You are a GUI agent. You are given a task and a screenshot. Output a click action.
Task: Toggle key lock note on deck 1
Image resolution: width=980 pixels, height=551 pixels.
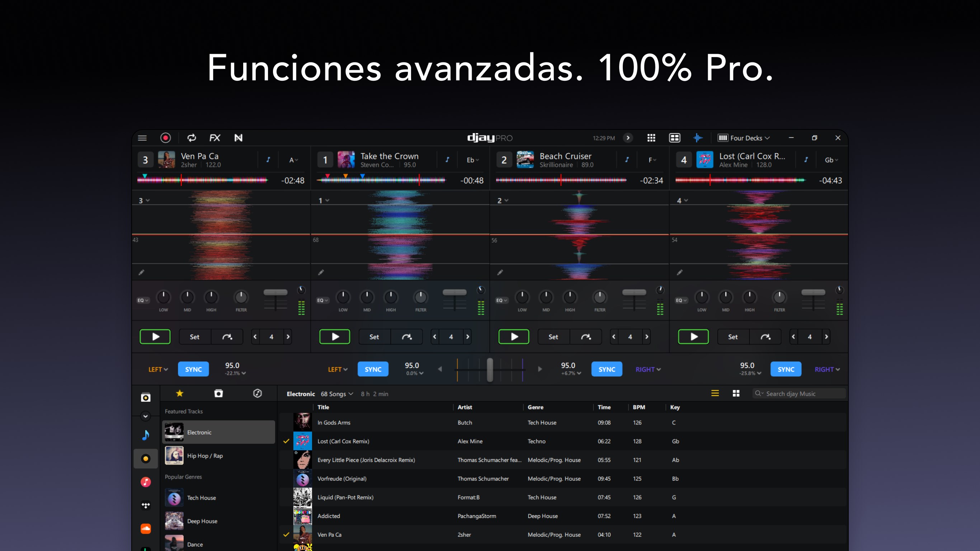pyautogui.click(x=447, y=160)
